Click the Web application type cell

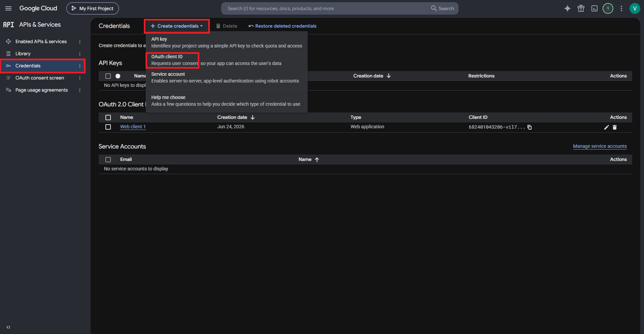pos(367,127)
